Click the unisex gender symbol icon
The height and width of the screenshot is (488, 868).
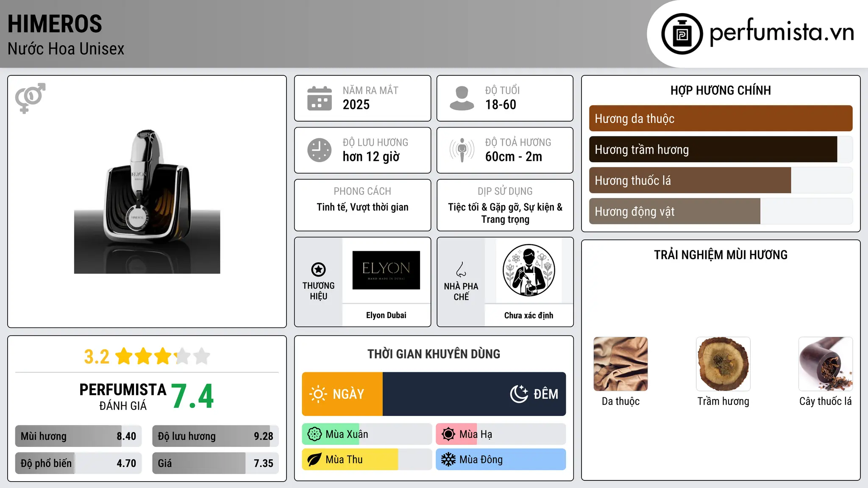[x=30, y=98]
